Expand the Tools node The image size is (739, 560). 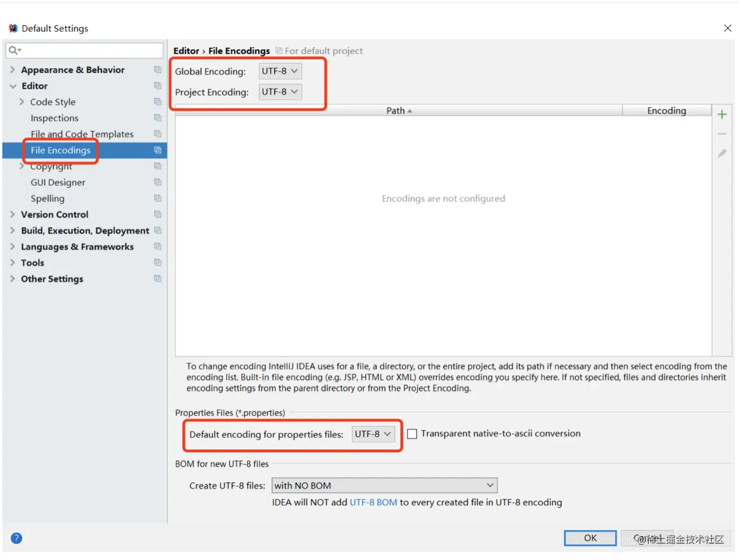pyautogui.click(x=12, y=263)
